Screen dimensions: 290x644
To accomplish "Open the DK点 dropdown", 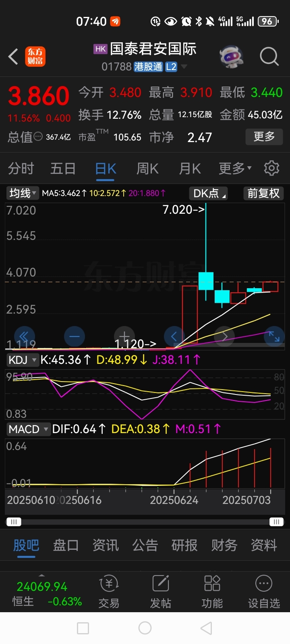I will click(x=208, y=193).
